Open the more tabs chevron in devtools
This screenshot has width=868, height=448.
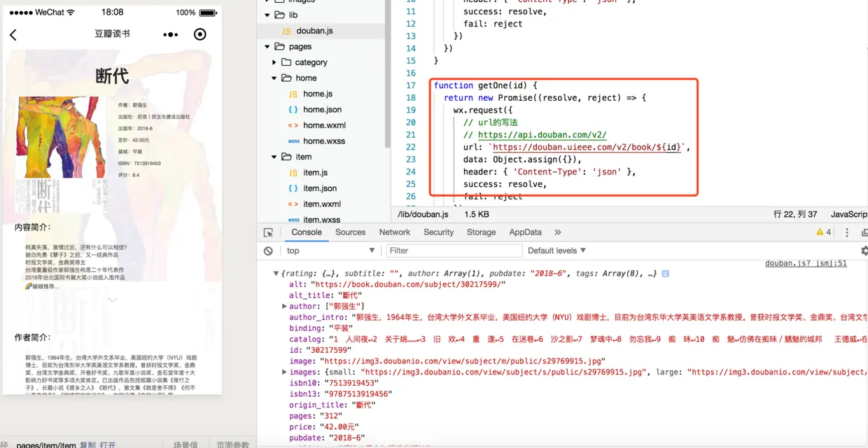point(558,232)
